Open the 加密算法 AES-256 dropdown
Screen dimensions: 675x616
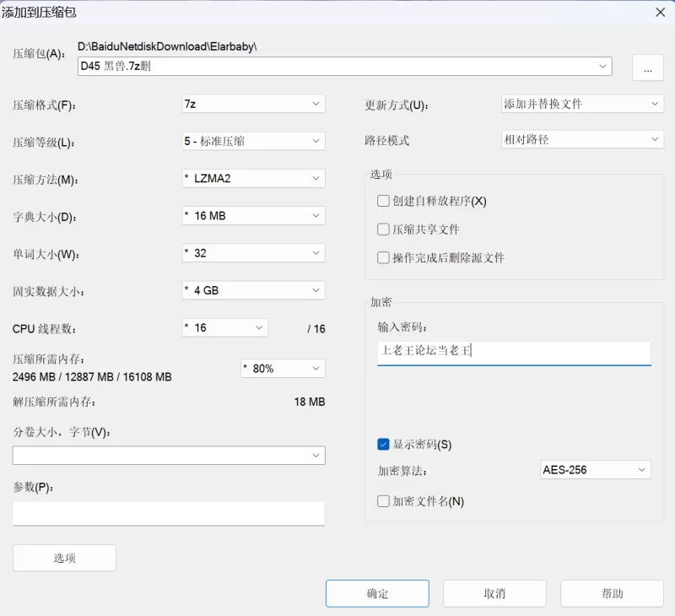(x=596, y=470)
